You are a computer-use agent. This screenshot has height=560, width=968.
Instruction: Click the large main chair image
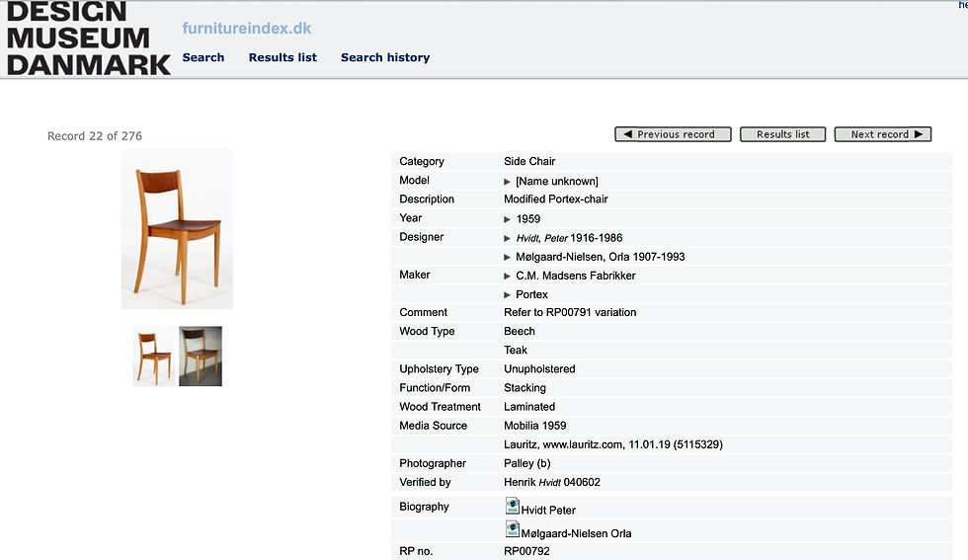click(x=177, y=229)
